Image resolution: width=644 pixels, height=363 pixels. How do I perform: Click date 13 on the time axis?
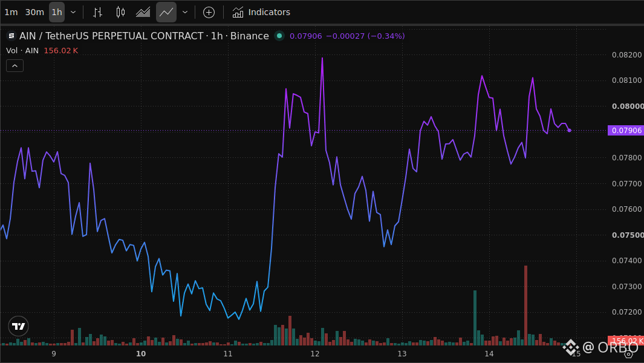click(x=402, y=353)
